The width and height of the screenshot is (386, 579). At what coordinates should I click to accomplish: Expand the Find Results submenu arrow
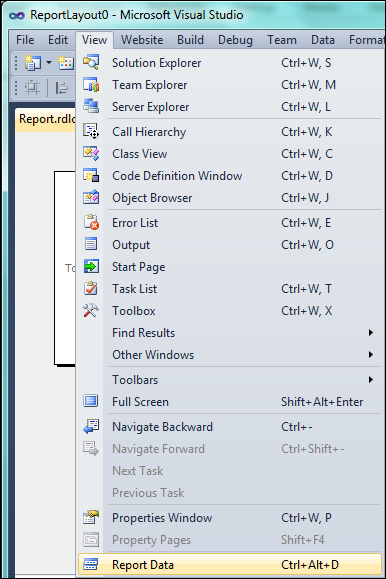[370, 333]
